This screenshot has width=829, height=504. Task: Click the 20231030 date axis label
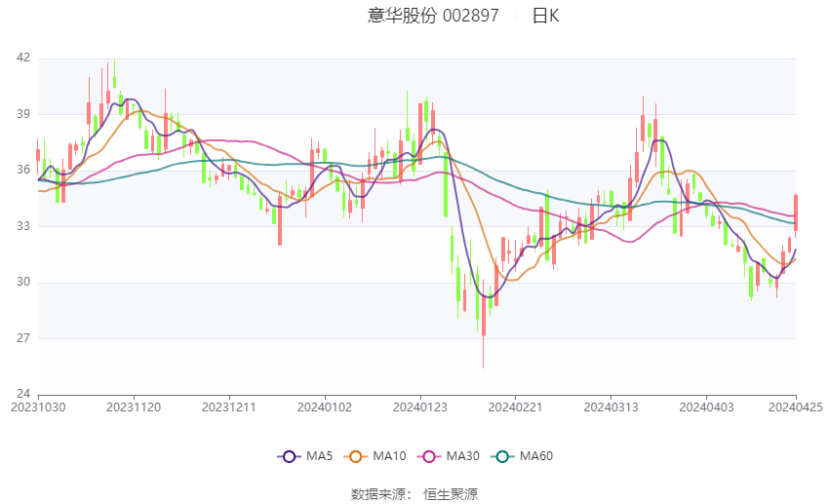[x=38, y=407]
